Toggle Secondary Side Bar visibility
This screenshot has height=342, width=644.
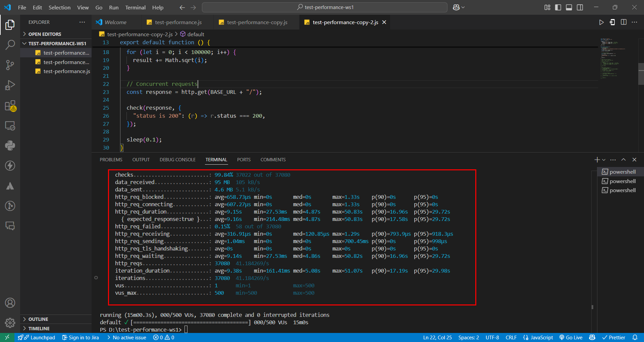[x=580, y=7]
